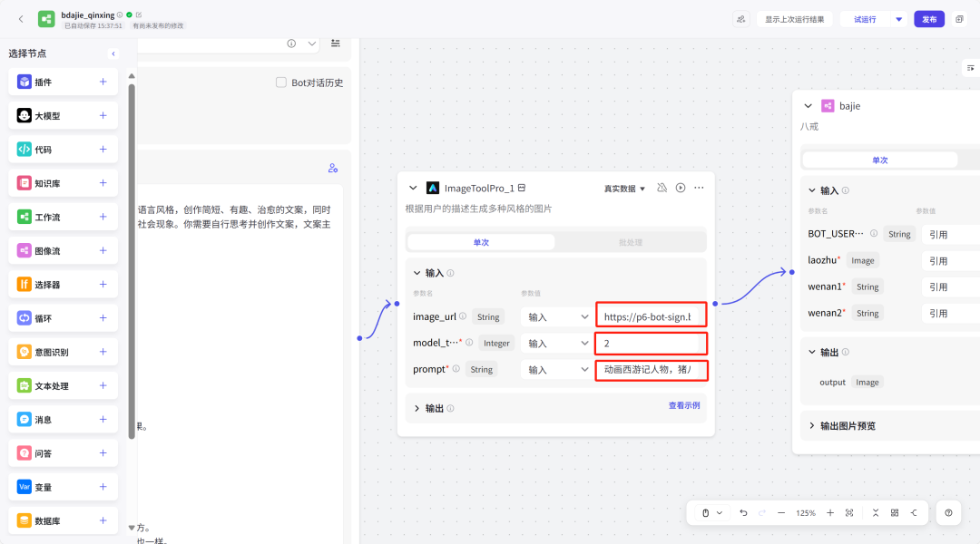This screenshot has width=980, height=544.
Task: Click the model_type value field containing 2
Action: point(651,343)
